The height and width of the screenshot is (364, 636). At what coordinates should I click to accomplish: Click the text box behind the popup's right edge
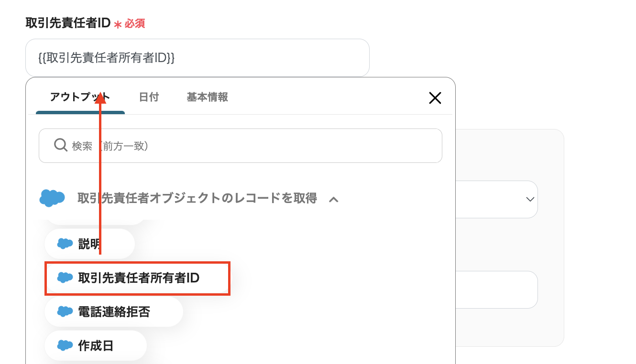[496, 289]
